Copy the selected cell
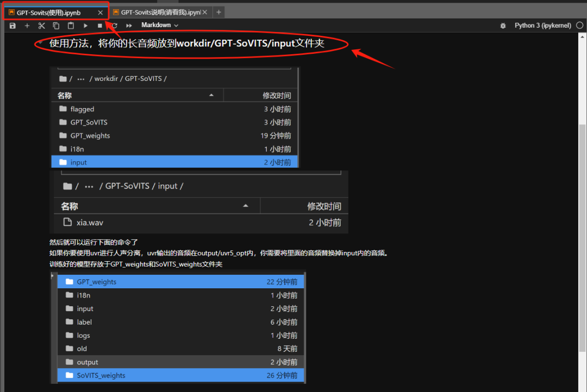 (x=56, y=26)
